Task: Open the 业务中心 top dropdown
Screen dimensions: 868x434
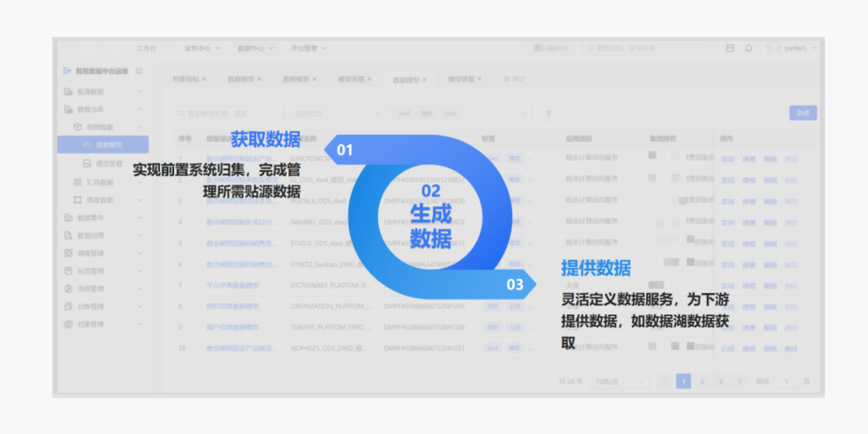Action: tap(202, 48)
